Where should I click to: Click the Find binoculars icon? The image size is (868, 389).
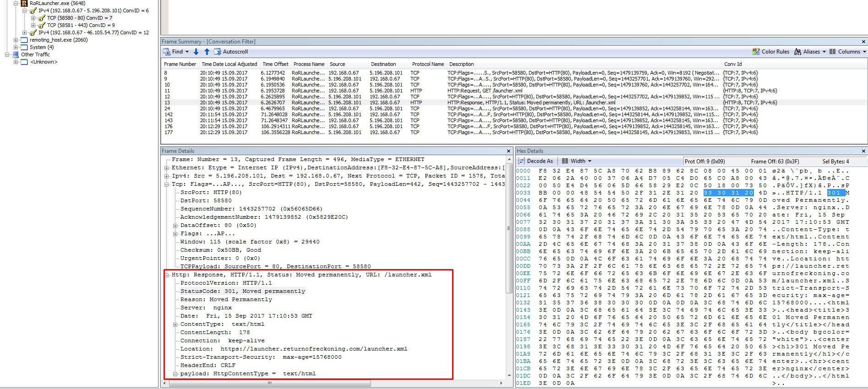pyautogui.click(x=166, y=52)
